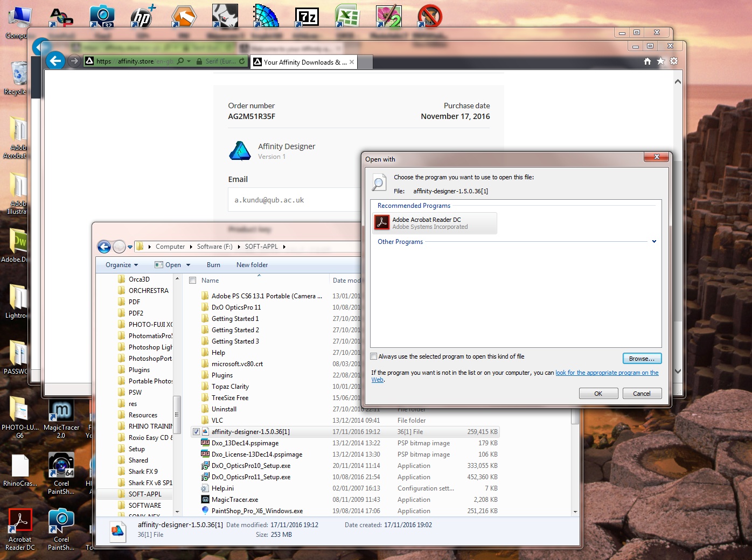This screenshot has width=752, height=560.
Task: Open Recycle Bin desktop icon
Action: [x=18, y=76]
